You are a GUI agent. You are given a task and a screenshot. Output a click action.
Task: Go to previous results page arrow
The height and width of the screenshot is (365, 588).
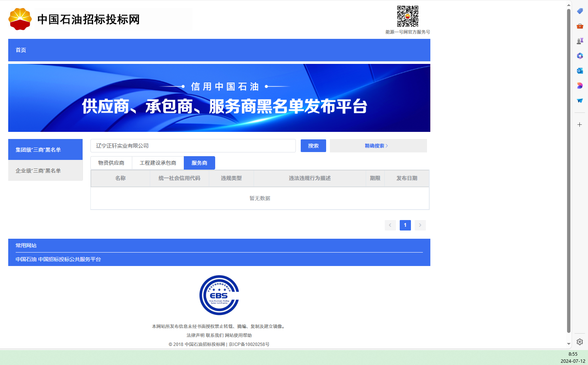click(x=390, y=225)
